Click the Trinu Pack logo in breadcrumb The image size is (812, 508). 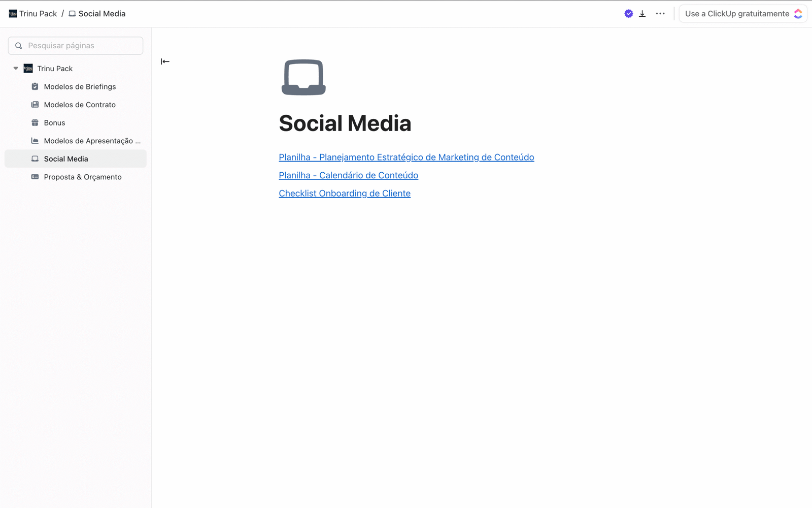tap(13, 14)
